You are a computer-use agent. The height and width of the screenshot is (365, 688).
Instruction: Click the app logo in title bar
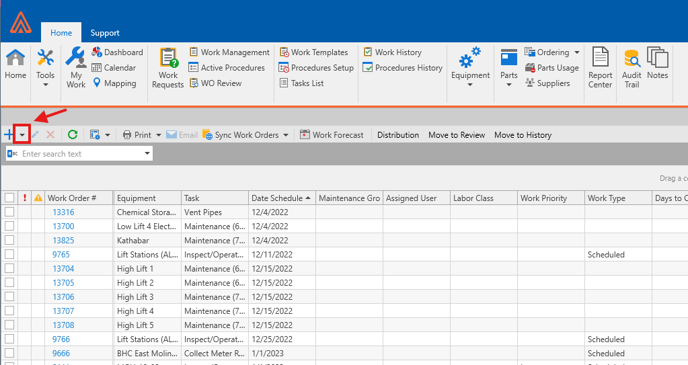tap(21, 22)
